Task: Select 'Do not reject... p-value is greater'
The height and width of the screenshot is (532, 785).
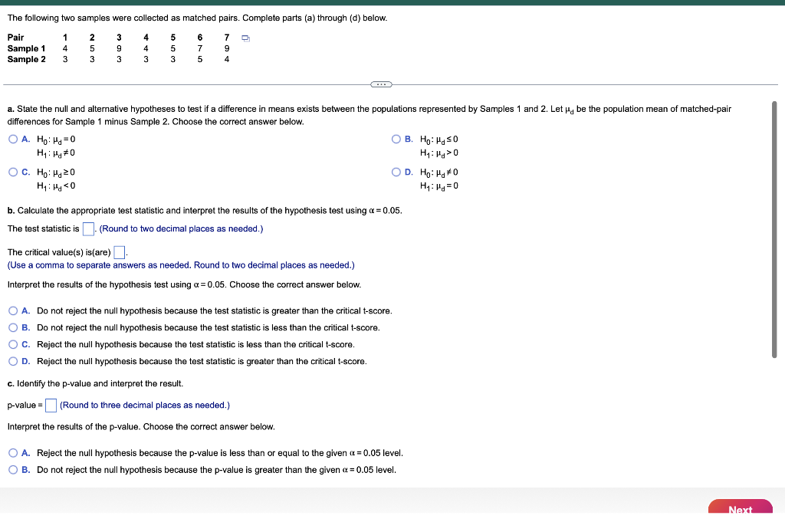Action: (13, 470)
